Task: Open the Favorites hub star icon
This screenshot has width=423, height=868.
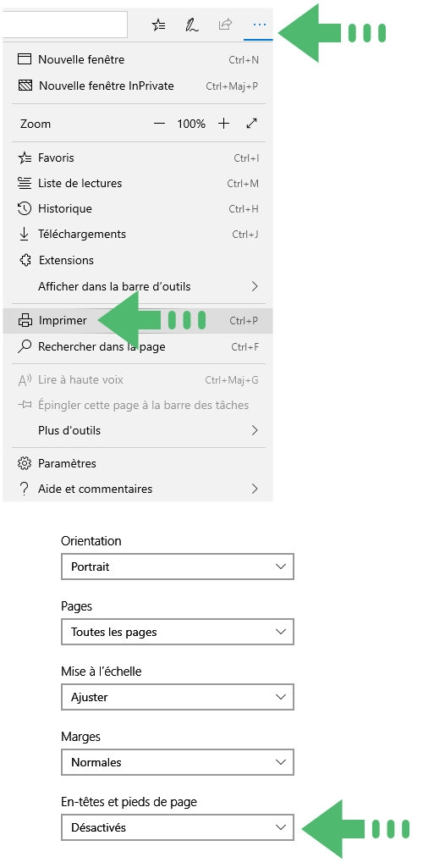Action: [x=159, y=25]
